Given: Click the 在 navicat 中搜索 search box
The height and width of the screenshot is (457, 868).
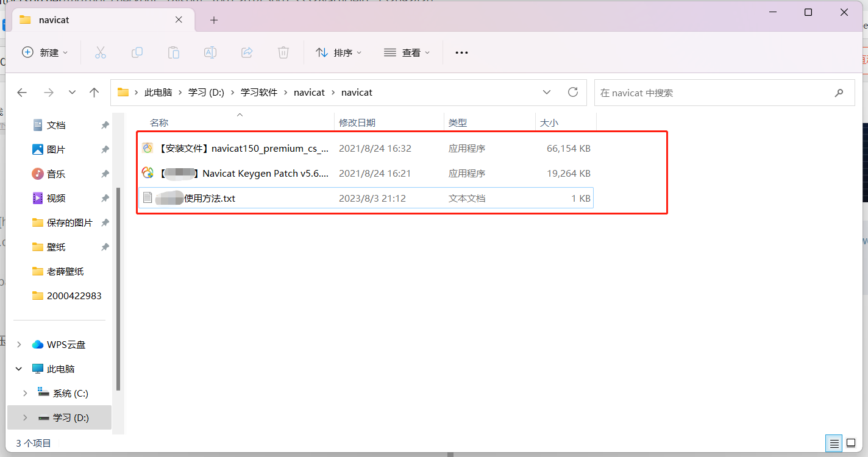Looking at the screenshot, I should pos(713,93).
